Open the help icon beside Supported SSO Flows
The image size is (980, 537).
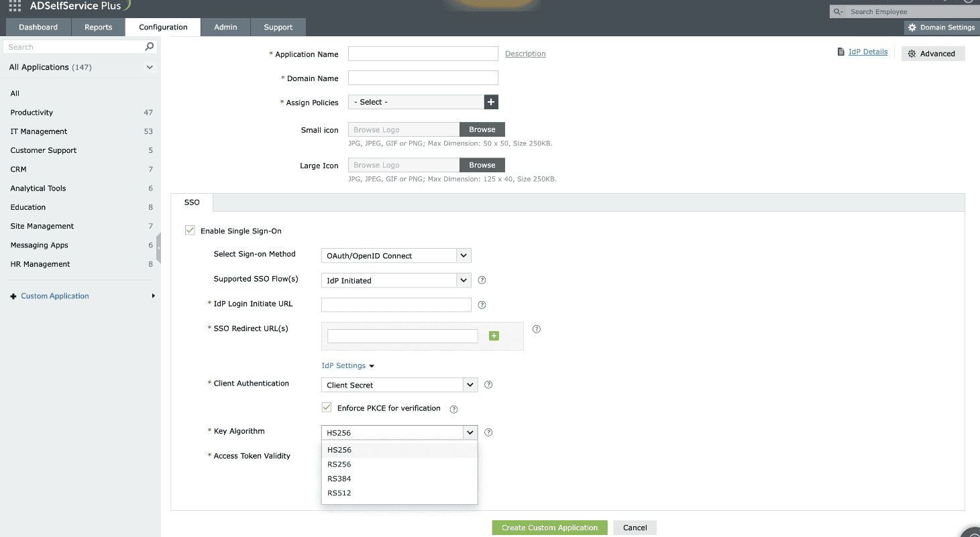click(x=482, y=280)
